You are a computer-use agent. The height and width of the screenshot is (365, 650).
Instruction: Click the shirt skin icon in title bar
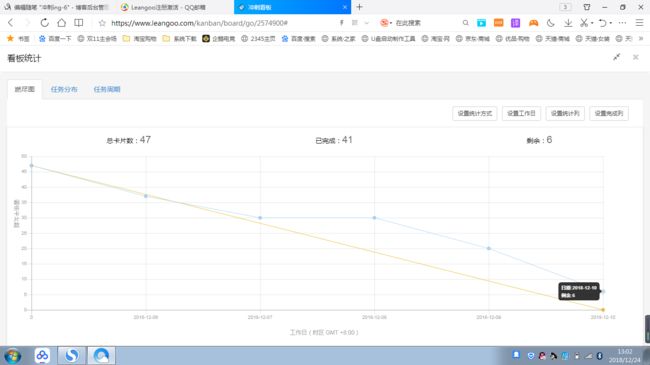(587, 7)
